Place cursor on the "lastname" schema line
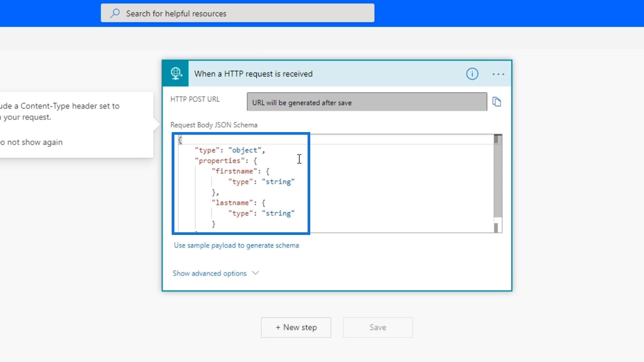This screenshot has width=644, height=362. click(x=232, y=203)
